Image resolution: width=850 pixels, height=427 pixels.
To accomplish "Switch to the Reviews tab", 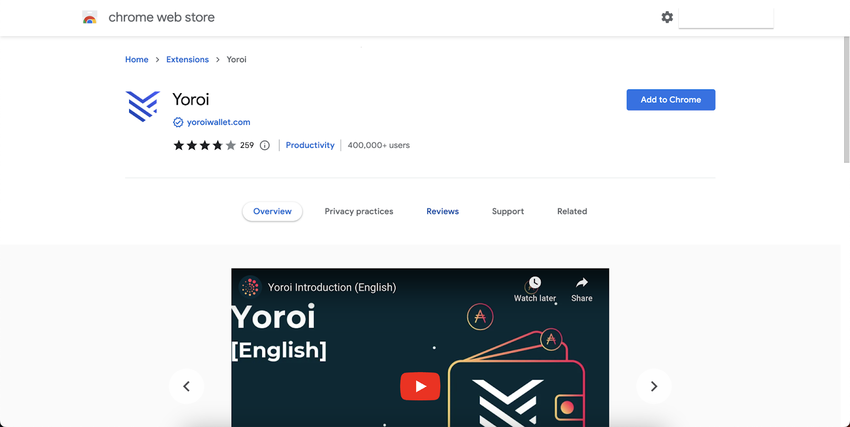I will 442,211.
